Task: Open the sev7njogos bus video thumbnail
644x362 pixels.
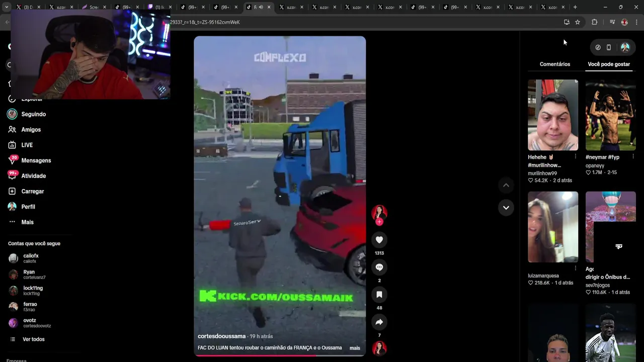Action: [x=611, y=227]
